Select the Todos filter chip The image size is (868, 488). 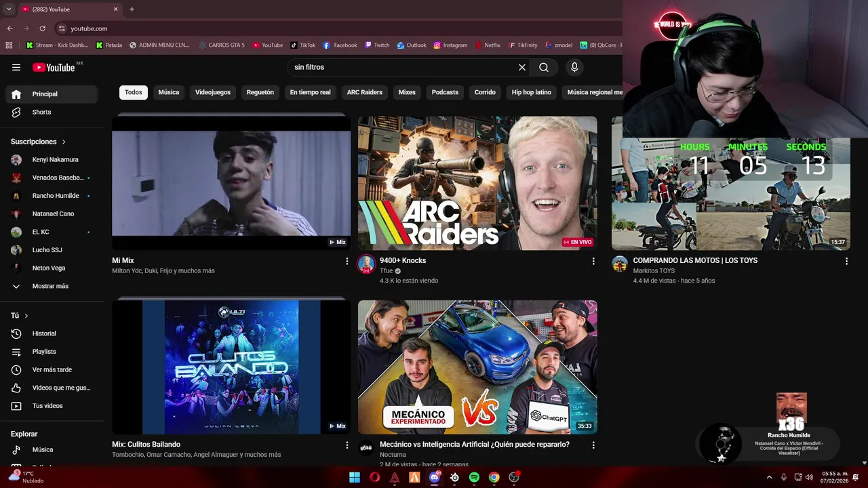point(134,92)
